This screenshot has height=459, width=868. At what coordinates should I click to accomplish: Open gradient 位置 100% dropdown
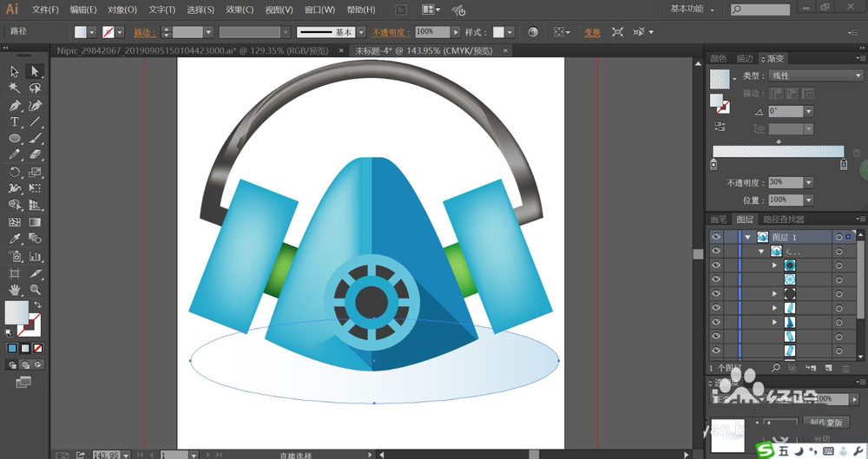click(809, 200)
